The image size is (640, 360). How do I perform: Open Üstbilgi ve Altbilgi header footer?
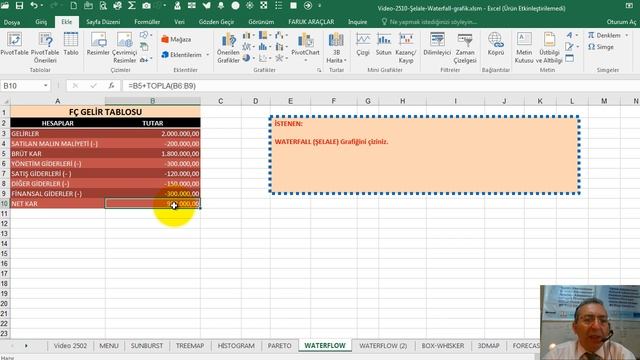[549, 48]
